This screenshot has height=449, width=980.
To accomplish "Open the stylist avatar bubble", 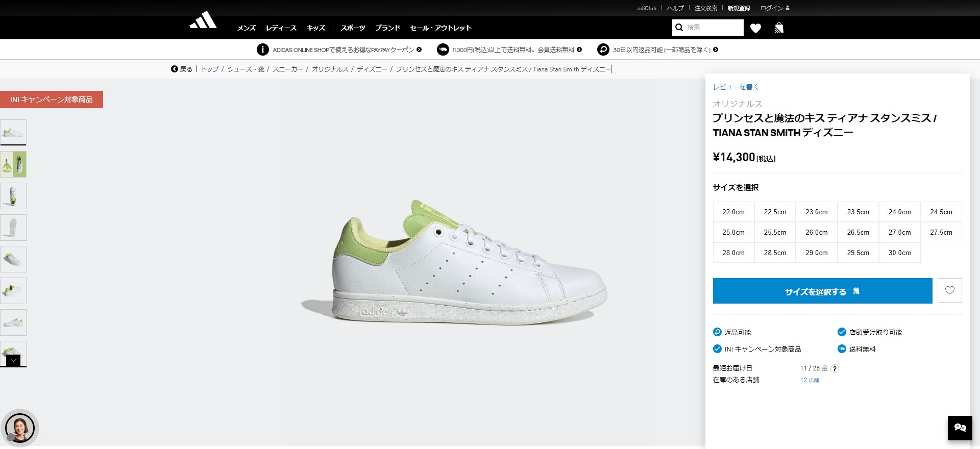I will (x=20, y=428).
